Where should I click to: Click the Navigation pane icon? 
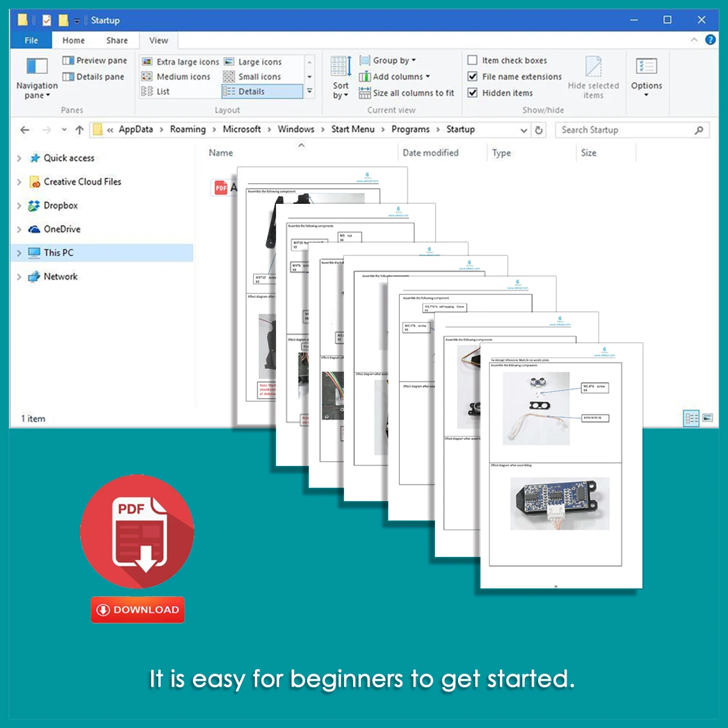click(36, 66)
